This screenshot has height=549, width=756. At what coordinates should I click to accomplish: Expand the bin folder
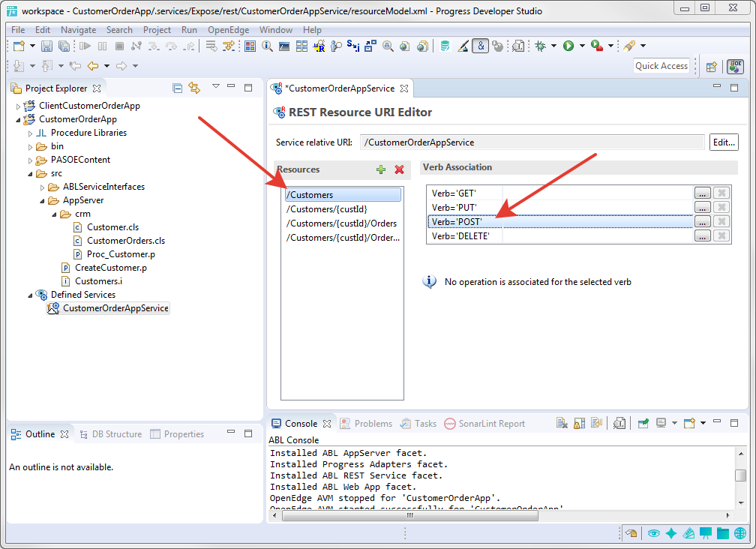[30, 146]
